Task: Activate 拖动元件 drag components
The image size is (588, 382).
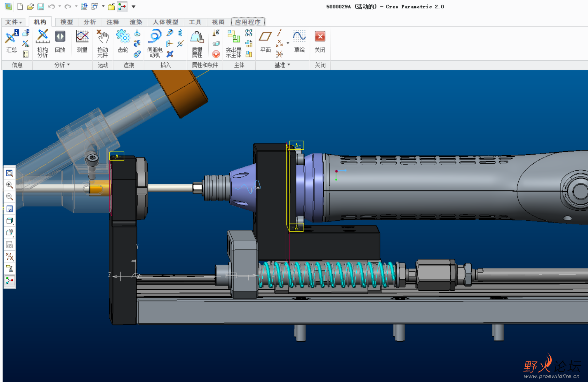Action: 103,43
